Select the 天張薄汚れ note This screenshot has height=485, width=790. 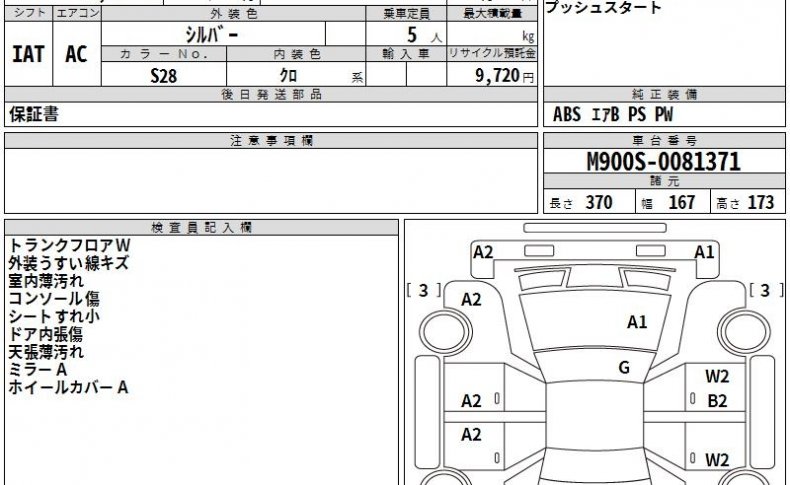[46, 352]
